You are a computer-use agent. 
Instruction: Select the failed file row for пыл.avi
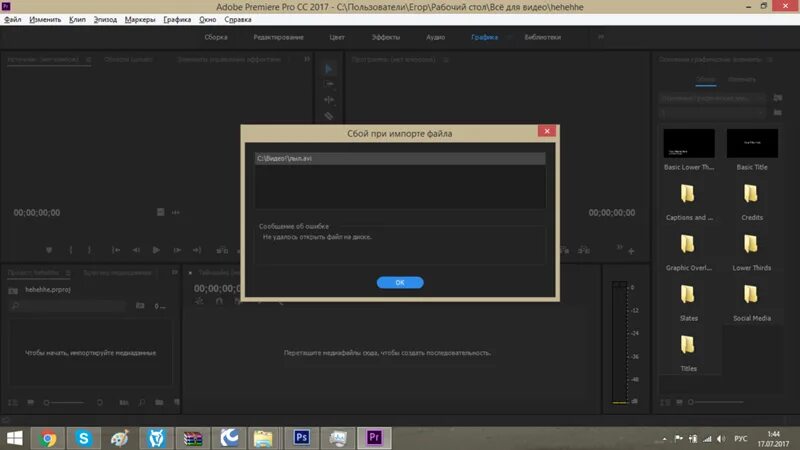[x=400, y=159]
